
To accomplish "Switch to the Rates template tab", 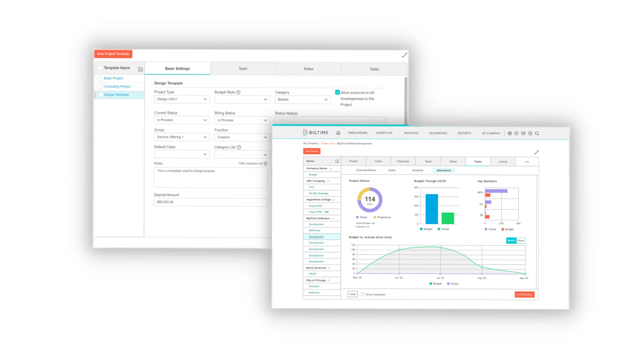I will [x=308, y=69].
